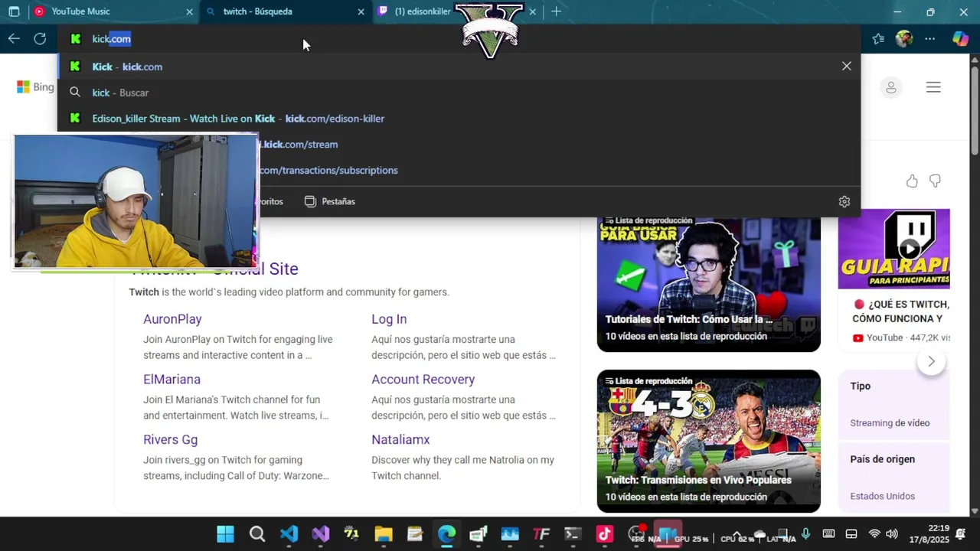Open Visual Studio purple icon in taskbar

[320, 534]
